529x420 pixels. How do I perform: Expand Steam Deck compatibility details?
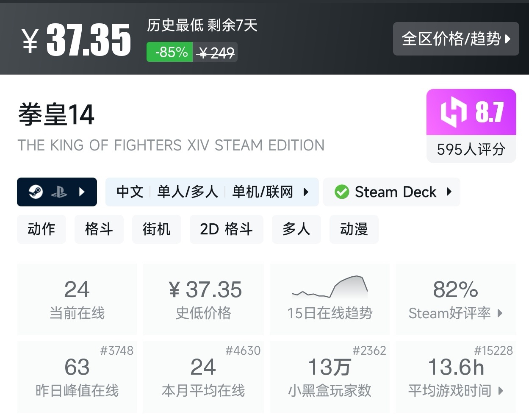449,192
